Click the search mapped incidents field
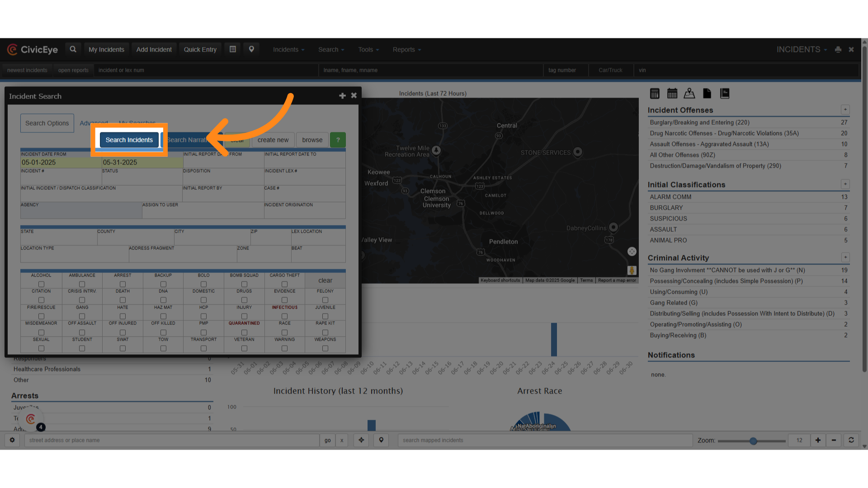This screenshot has width=868, height=488. (545, 440)
